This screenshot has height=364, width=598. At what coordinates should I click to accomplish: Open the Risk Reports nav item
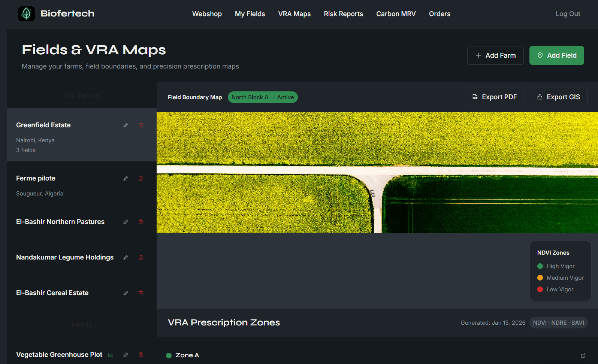click(x=343, y=14)
